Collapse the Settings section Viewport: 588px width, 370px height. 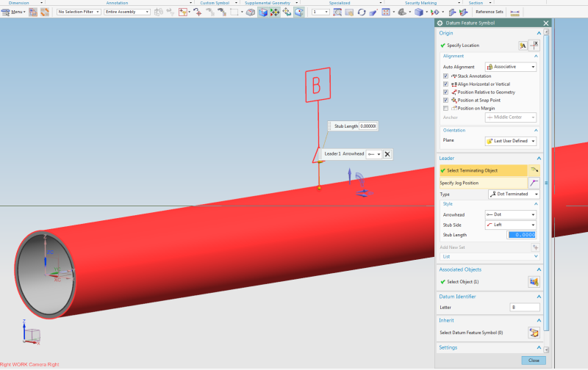tap(539, 347)
